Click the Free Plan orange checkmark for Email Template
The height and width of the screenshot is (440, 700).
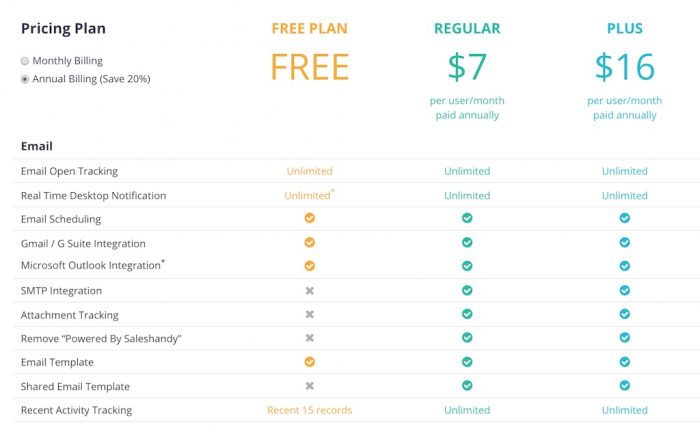309,361
